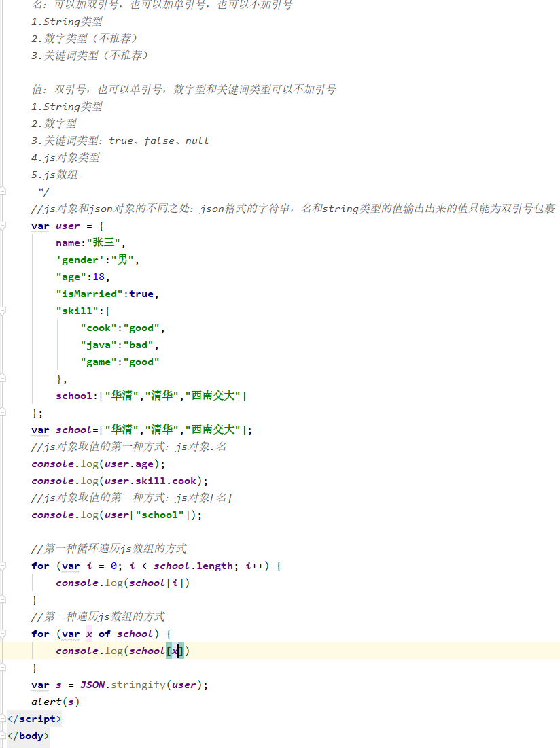This screenshot has width=560, height=748.
Task: Click 'school.length' in the for loop
Action: click(x=193, y=566)
